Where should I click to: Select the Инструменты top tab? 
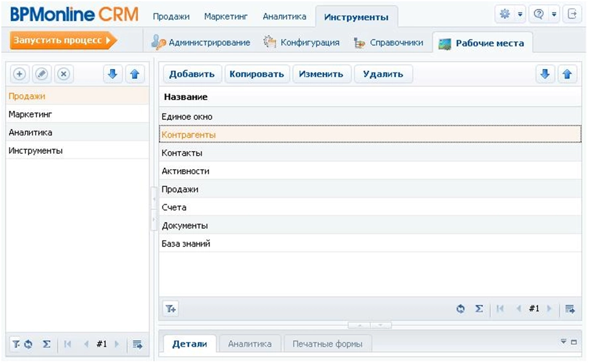click(x=356, y=17)
